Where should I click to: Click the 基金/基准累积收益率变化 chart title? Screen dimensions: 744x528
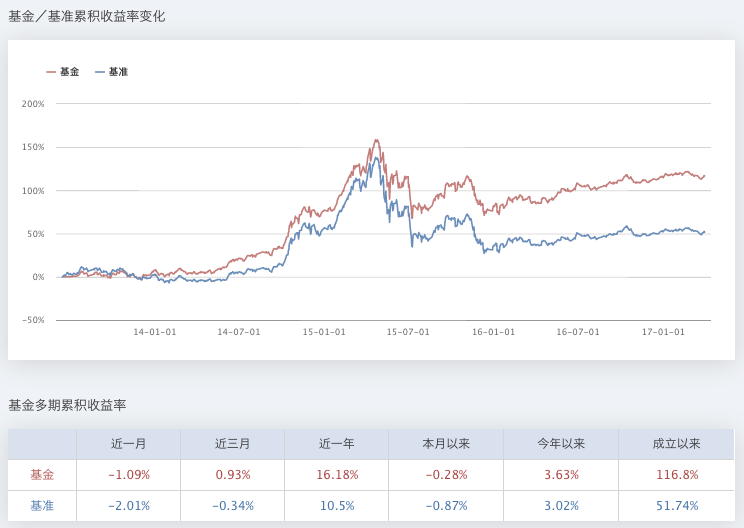(87, 16)
